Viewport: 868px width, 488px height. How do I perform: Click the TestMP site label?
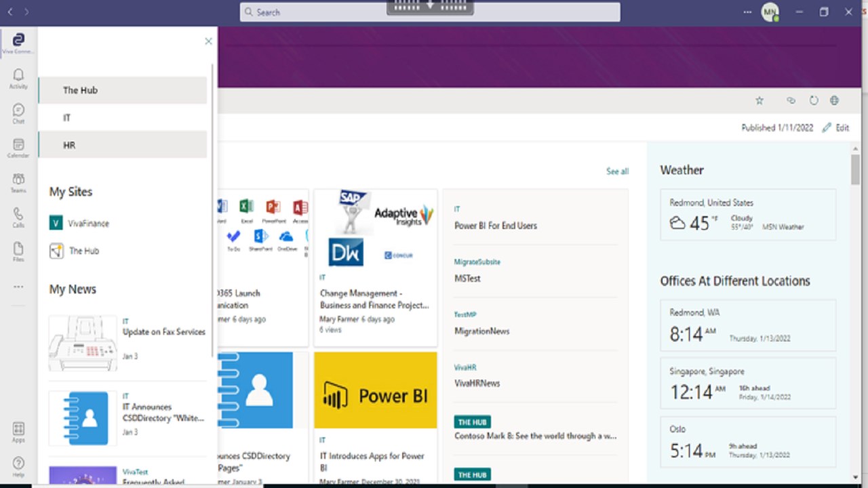tap(465, 314)
